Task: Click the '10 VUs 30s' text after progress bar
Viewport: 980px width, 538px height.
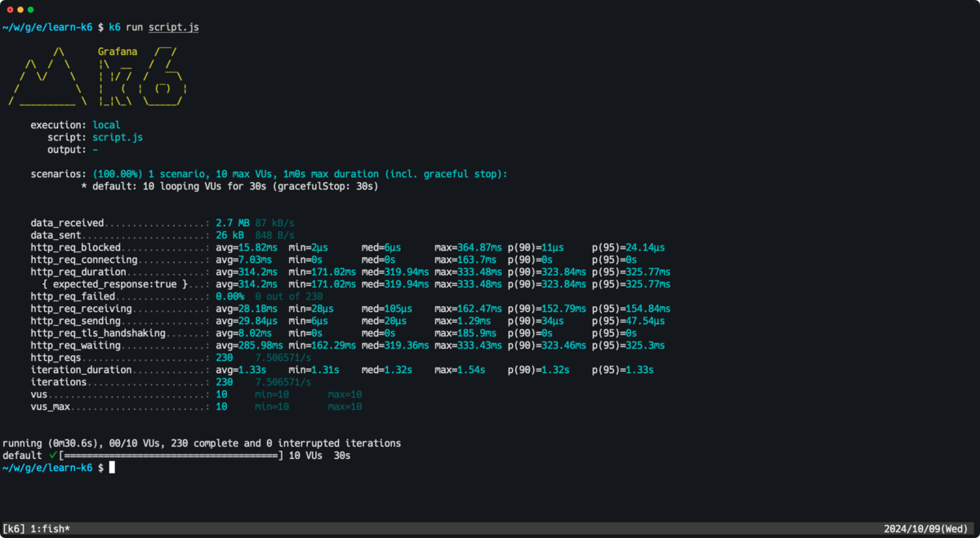Action: click(x=320, y=455)
